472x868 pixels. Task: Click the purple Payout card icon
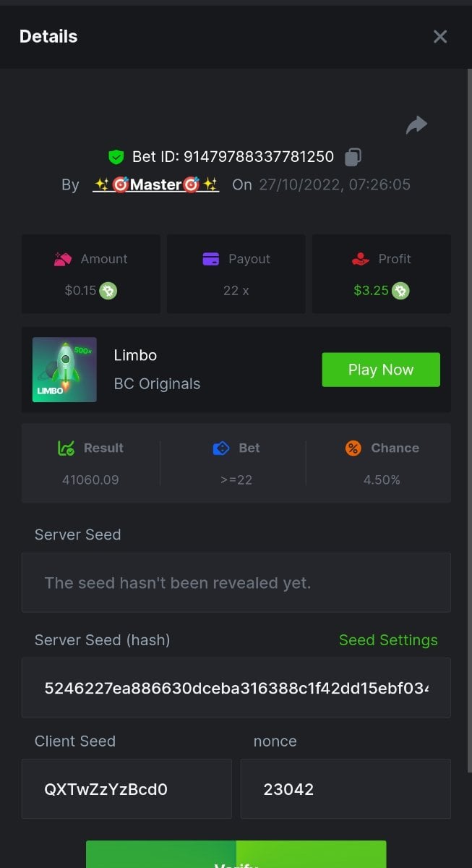(x=211, y=259)
